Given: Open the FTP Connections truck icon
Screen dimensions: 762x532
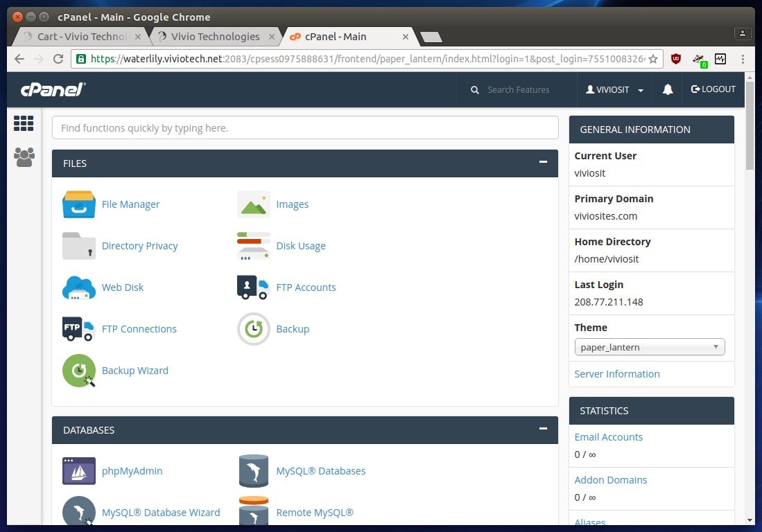Looking at the screenshot, I should 78,328.
